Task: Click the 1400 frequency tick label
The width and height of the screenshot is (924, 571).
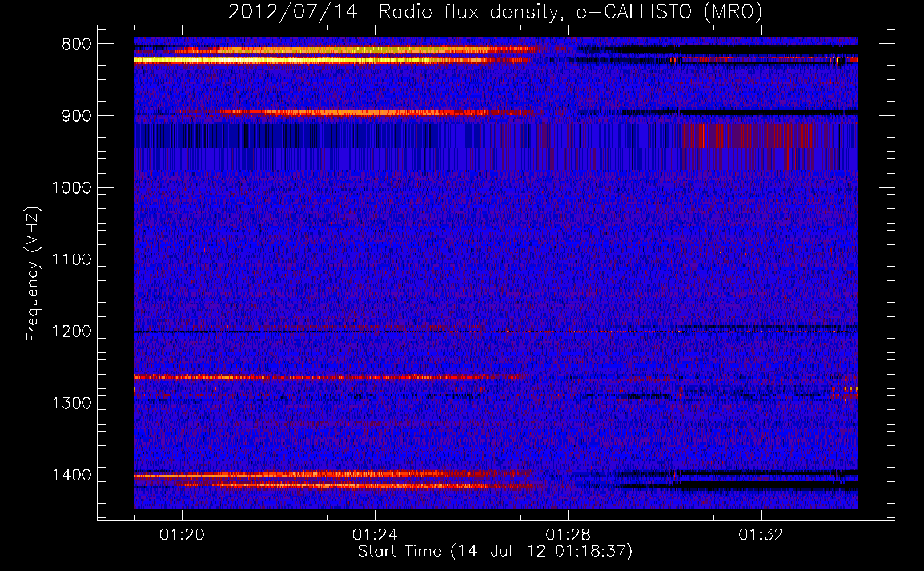Action: 71,475
